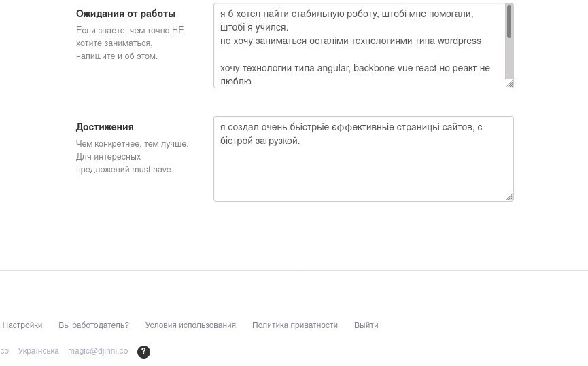Open Политика приватности link
This screenshot has height=366, width=588.
pyautogui.click(x=295, y=325)
